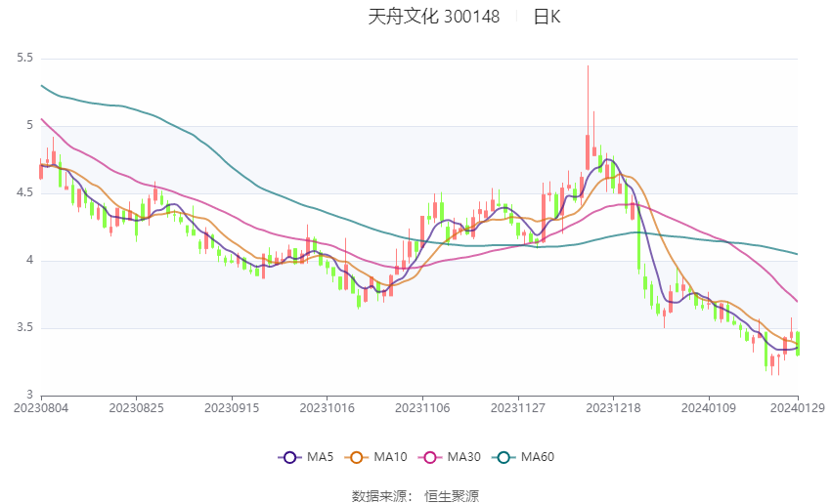
Task: Click the tallest candlestick peak near 5.45
Action: click(588, 117)
